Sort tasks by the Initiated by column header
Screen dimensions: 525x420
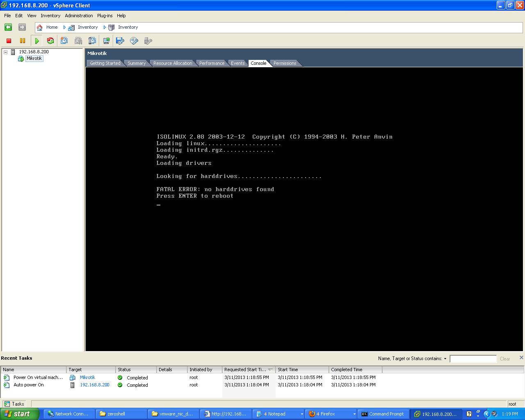click(x=205, y=370)
